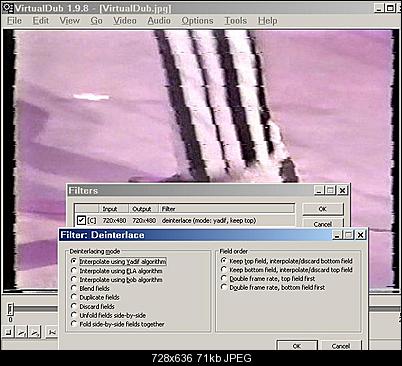Close the Filter: Deinterlace dialog
402x366 pixels.
click(x=361, y=235)
